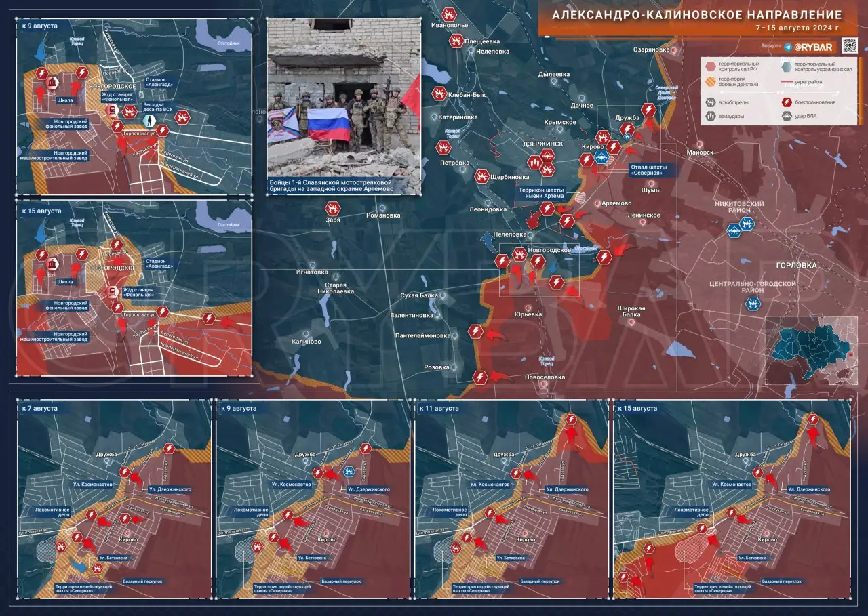Select the «к 7 августа» panel label
Image resolution: width=868 pixels, height=616 pixels.
click(x=39, y=409)
